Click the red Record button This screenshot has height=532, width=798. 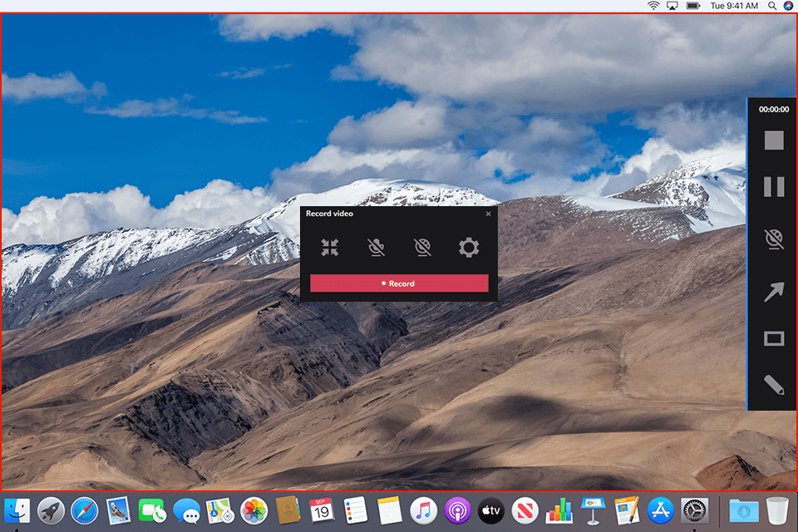pos(399,283)
